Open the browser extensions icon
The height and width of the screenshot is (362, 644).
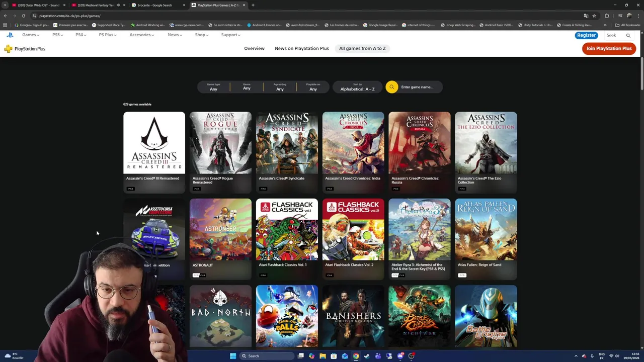point(607,16)
